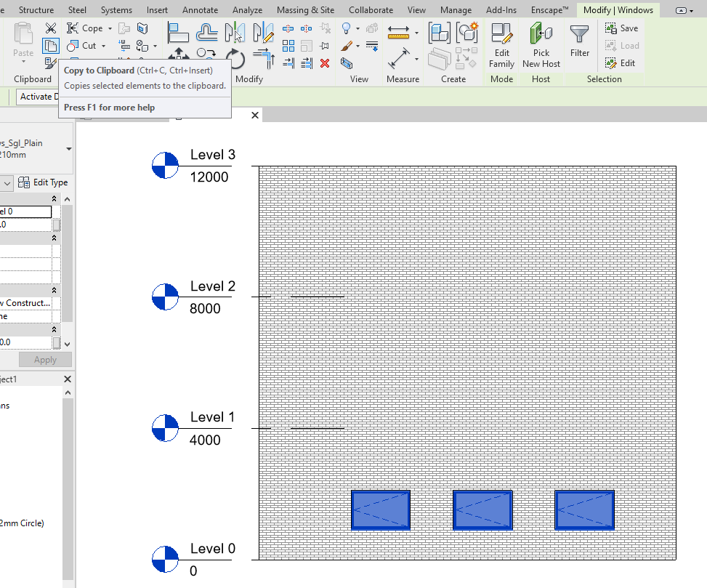Open the Hide in View dropdown arrow
707x588 pixels.
[358, 29]
